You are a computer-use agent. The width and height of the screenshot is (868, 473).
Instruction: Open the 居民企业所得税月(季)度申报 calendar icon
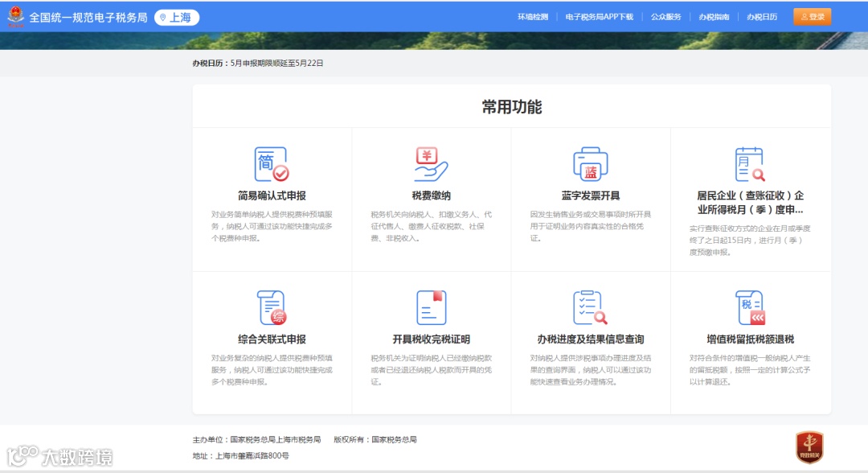point(750,164)
